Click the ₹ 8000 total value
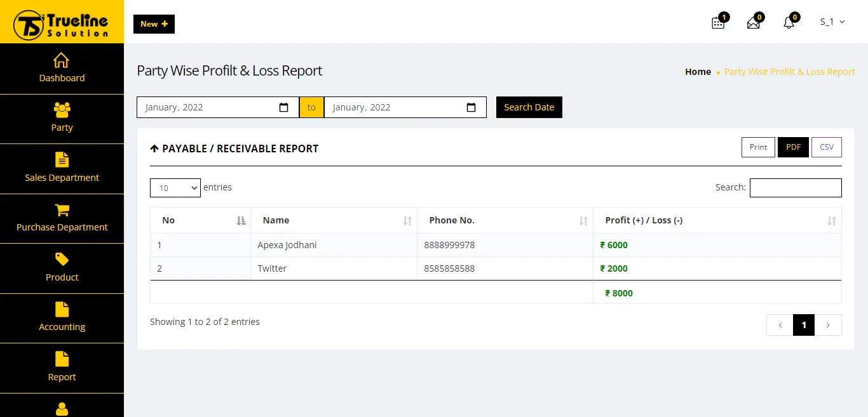868x417 pixels. (619, 293)
